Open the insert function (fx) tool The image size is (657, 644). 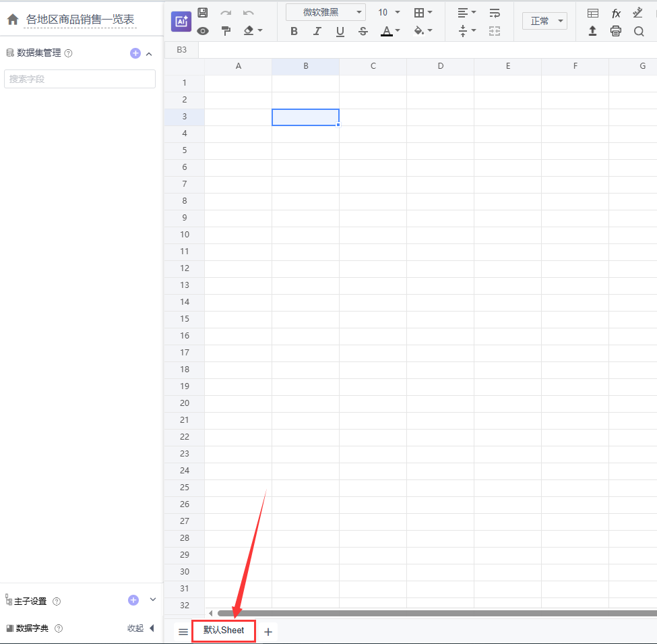[x=616, y=13]
